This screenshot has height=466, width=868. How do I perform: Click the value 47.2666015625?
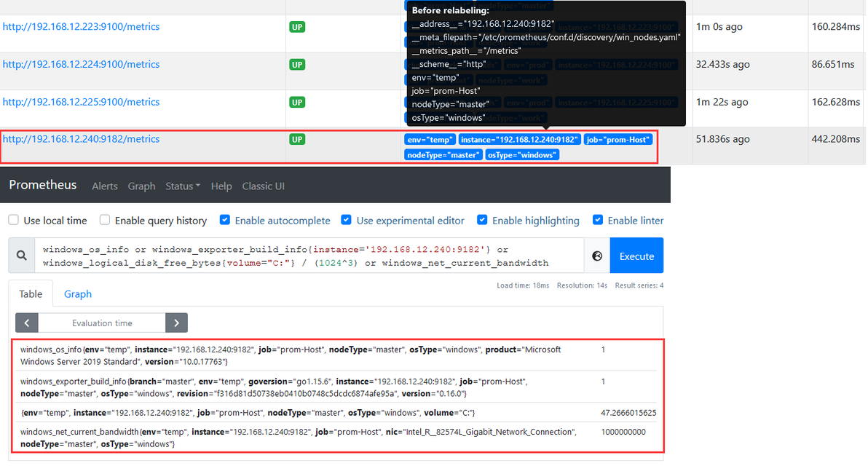628,413
